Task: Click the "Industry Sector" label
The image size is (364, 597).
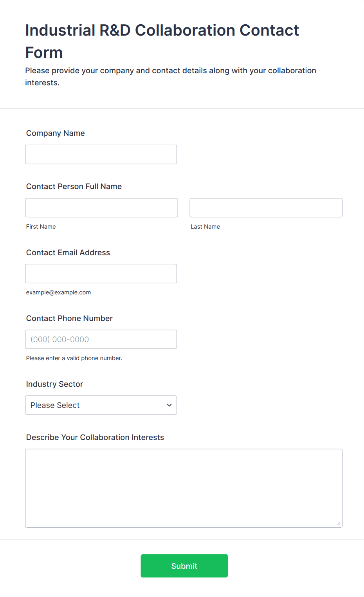Action: pyautogui.click(x=54, y=384)
